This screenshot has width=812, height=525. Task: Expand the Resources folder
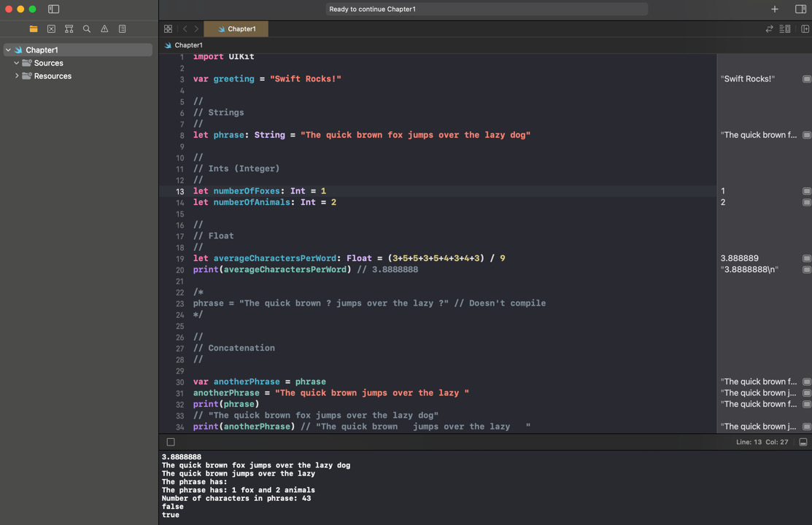(x=17, y=76)
